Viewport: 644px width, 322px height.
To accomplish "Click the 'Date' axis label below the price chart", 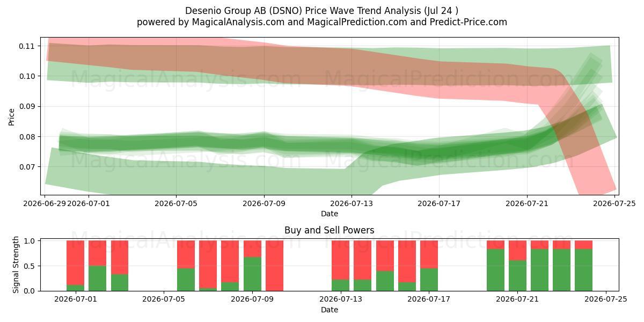I will [x=330, y=214].
